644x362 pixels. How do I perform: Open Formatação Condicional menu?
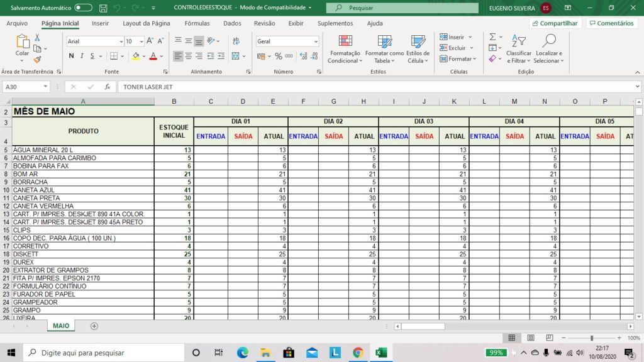pyautogui.click(x=345, y=49)
